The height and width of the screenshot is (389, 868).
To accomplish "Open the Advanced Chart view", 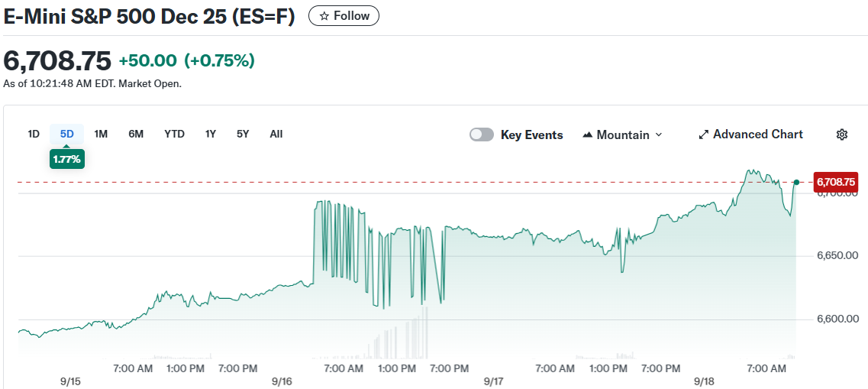I will 750,134.
